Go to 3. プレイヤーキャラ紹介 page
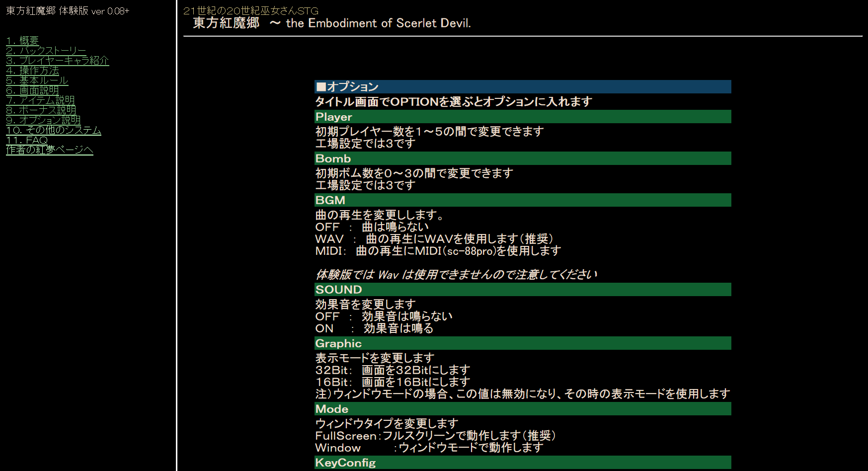The height and width of the screenshot is (471, 868). [x=58, y=60]
